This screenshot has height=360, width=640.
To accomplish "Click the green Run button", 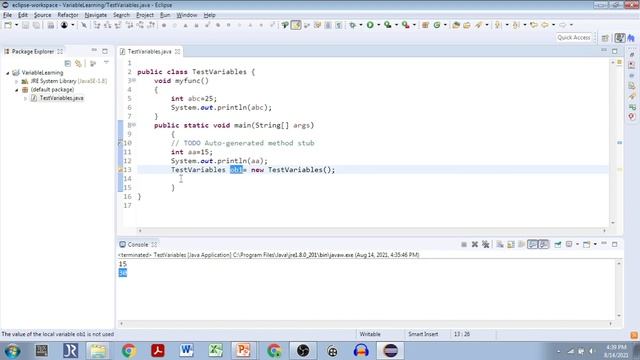I will coord(370,25).
